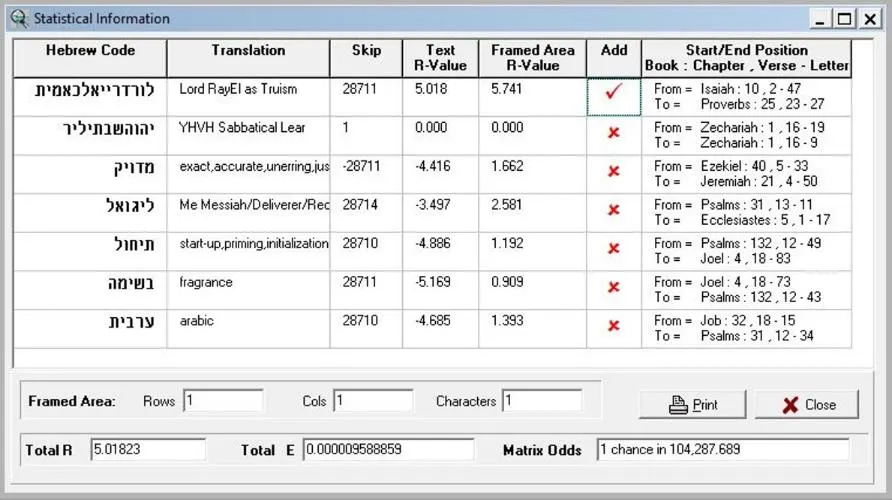Click position 'Job : 32 , 18 - 15'

point(748,321)
